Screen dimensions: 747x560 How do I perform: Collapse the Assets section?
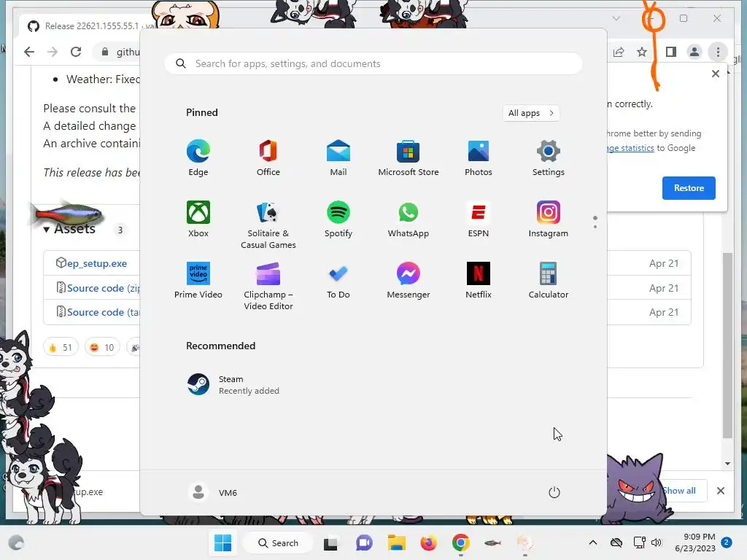tap(69, 229)
